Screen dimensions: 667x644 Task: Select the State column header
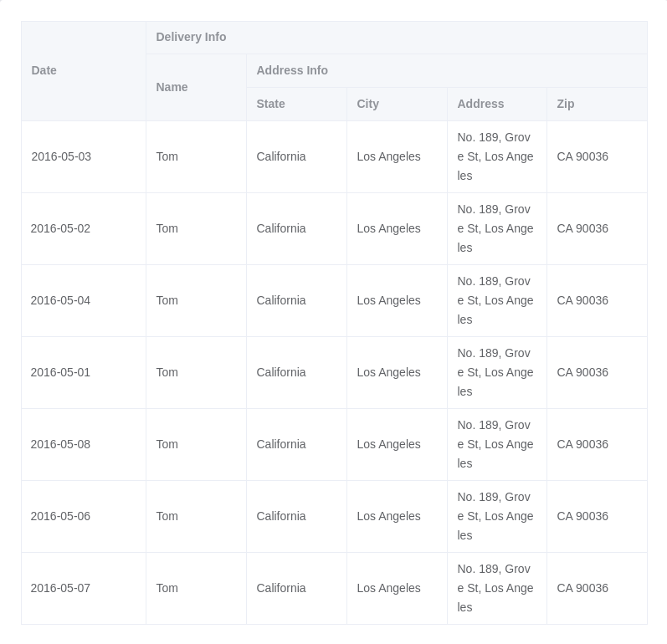tap(296, 105)
